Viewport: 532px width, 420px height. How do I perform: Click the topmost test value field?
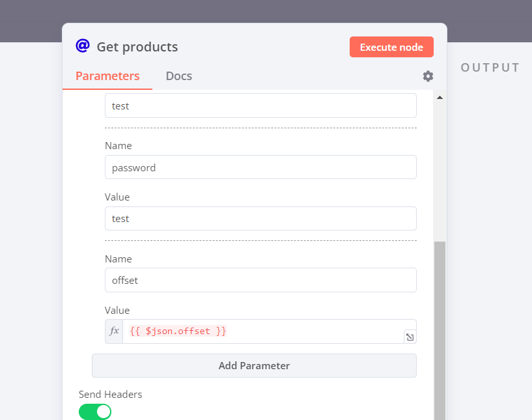tap(260, 105)
